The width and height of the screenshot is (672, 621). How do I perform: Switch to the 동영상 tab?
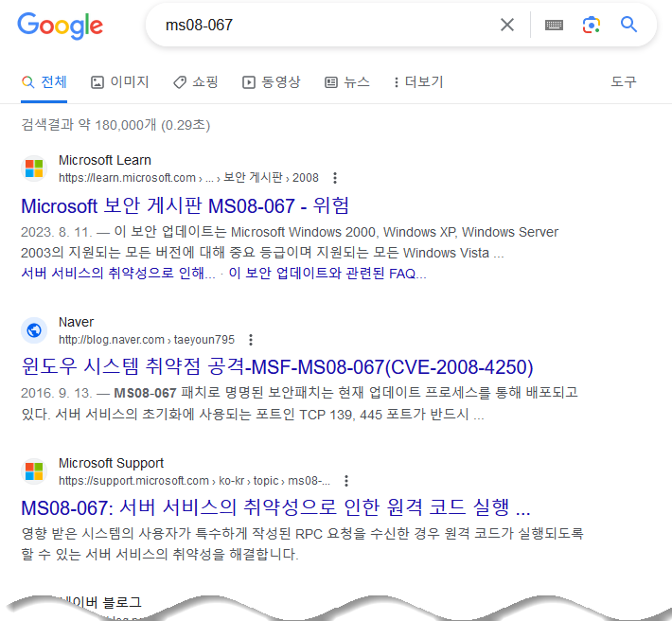[272, 81]
